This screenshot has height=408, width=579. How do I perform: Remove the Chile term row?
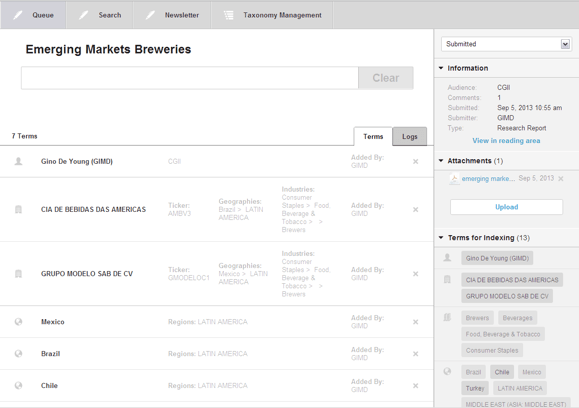coord(415,385)
